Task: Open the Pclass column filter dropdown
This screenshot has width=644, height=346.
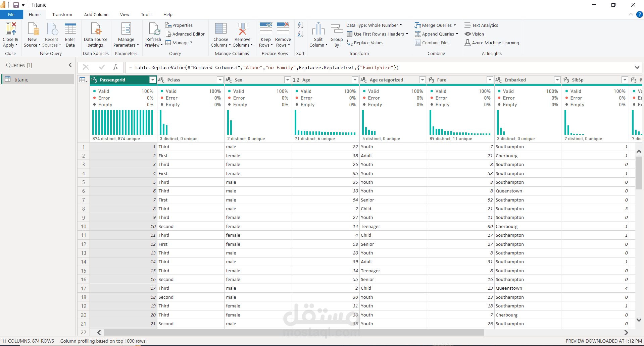Action: point(220,80)
